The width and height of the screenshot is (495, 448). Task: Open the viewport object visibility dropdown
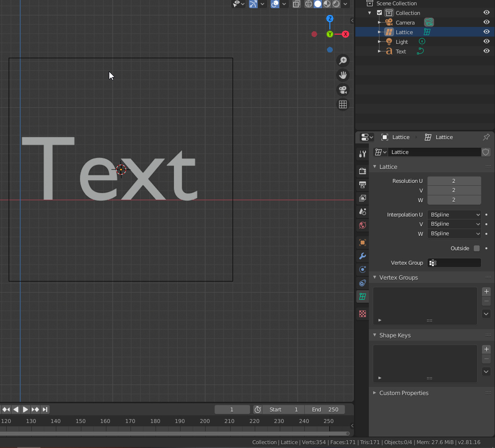pyautogui.click(x=238, y=4)
